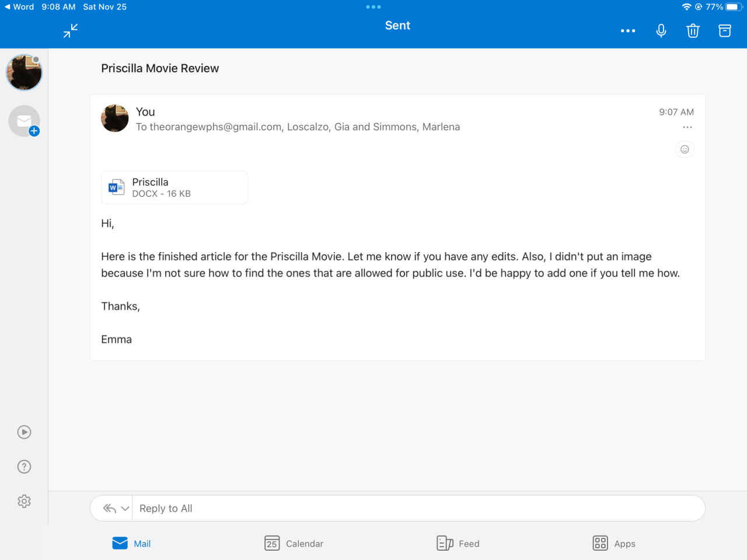The width and height of the screenshot is (747, 560).
Task: Open the multitasking three-dot control
Action: click(x=373, y=7)
